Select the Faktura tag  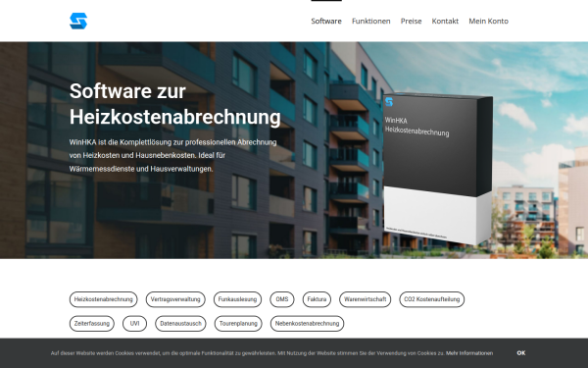coord(317,299)
